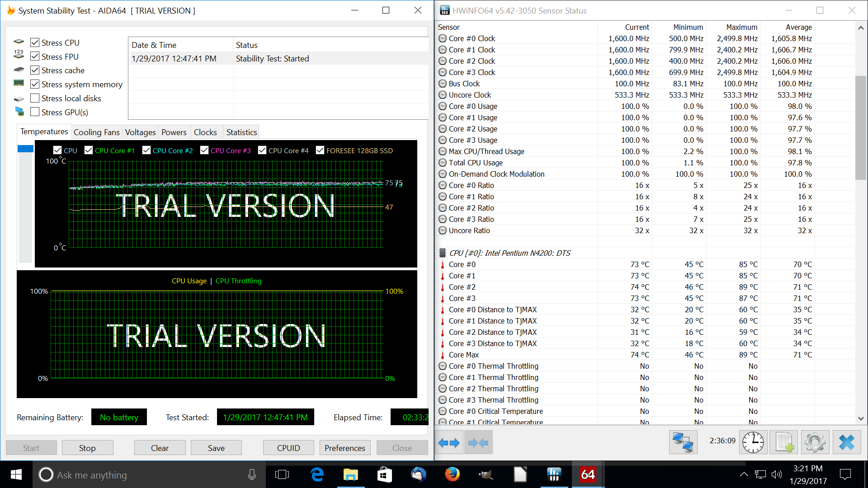Click network tray icon

pos(760,474)
